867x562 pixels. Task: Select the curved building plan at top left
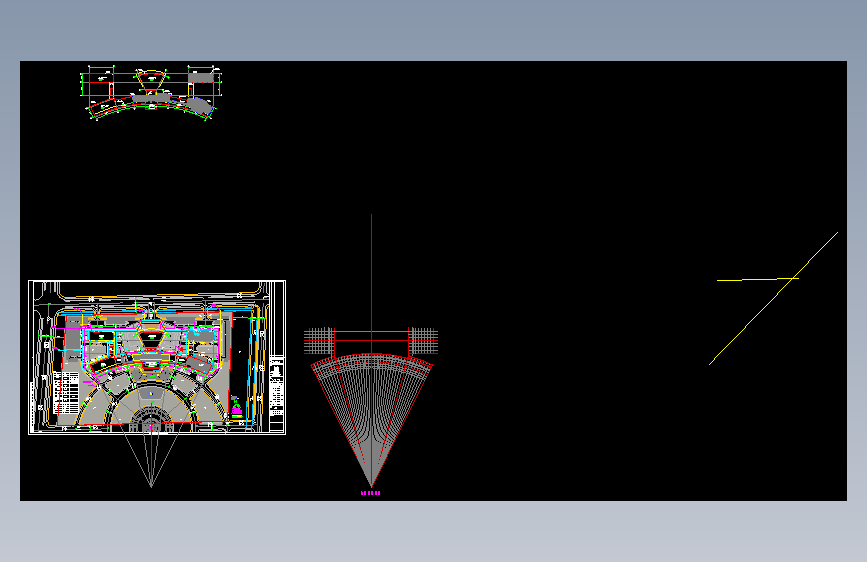(x=151, y=92)
